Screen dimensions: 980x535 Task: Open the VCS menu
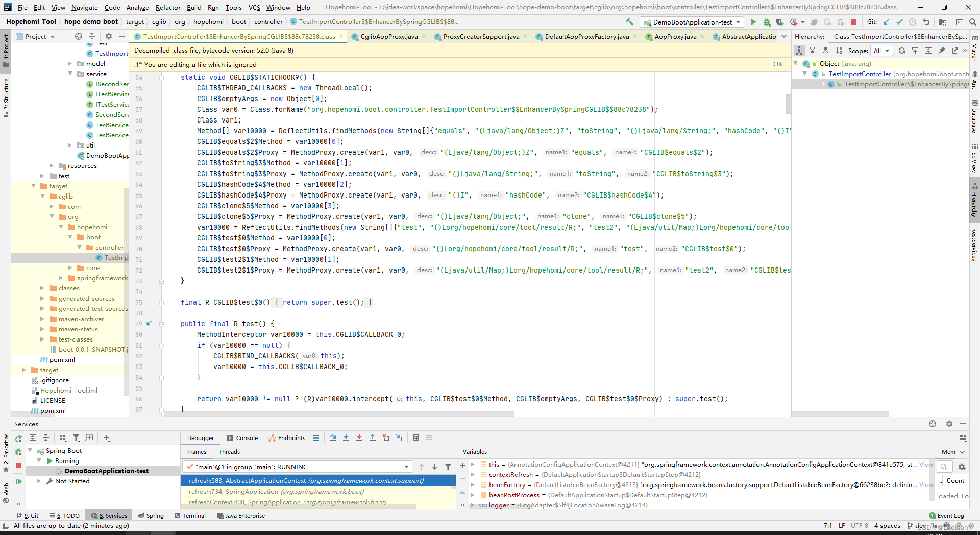(254, 7)
